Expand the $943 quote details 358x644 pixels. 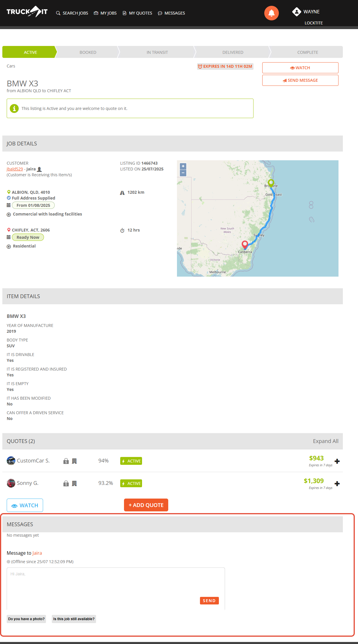coord(337,461)
